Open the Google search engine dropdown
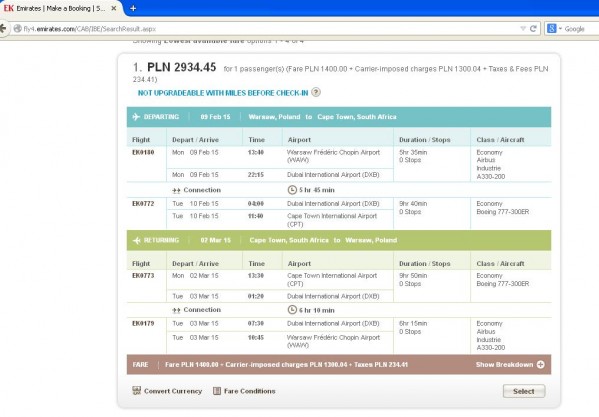Screen dimensions: 599x417 point(554,29)
